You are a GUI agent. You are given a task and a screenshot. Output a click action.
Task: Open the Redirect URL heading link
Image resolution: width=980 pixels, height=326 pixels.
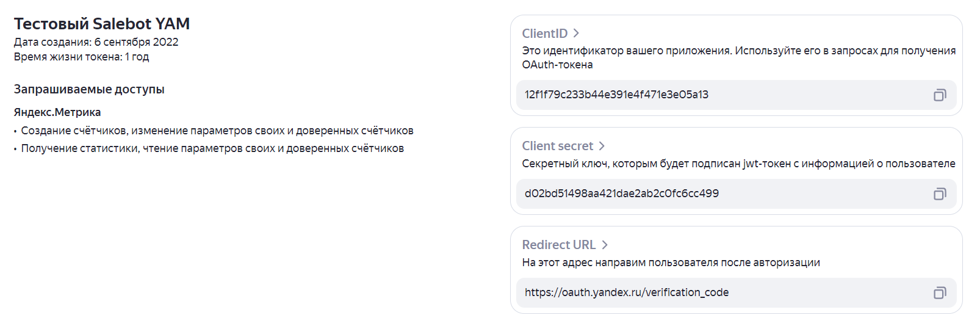pyautogui.click(x=559, y=245)
